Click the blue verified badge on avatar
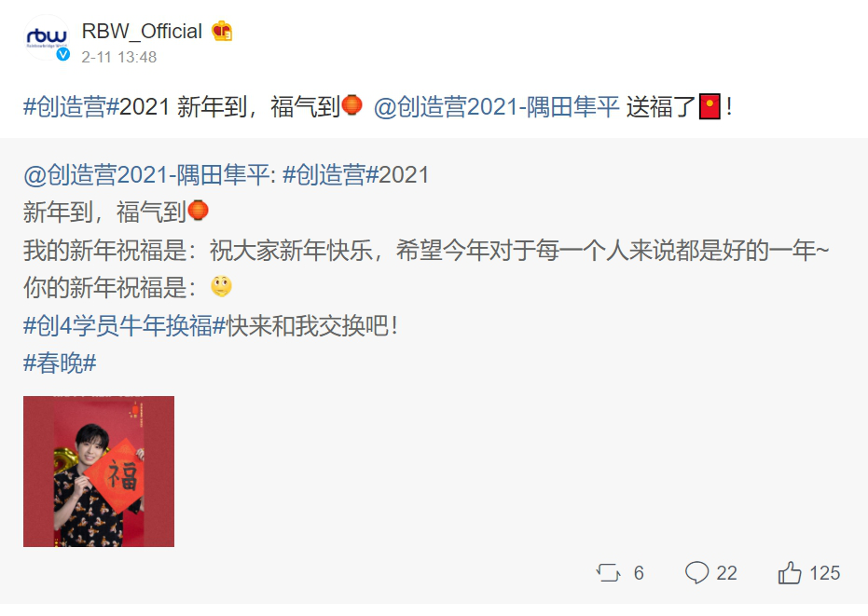Image resolution: width=868 pixels, height=616 pixels. 63,54
